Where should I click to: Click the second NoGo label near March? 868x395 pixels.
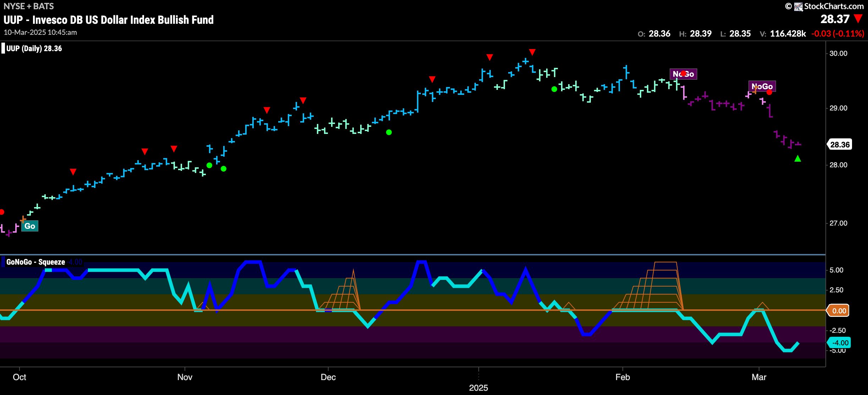click(762, 86)
